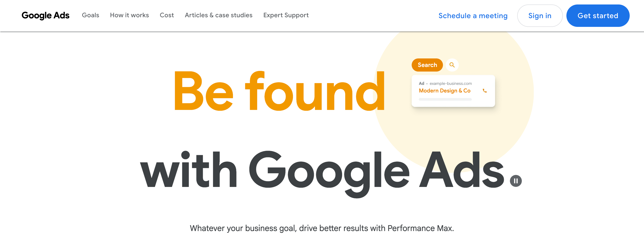Open the Goals menu
Screen dimensions: 644x240
coord(91,15)
